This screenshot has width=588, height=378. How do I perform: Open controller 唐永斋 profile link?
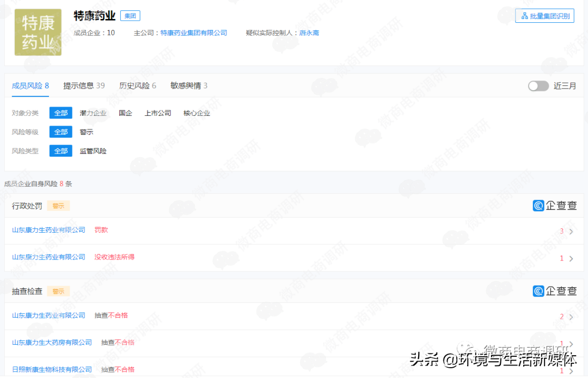coord(309,33)
